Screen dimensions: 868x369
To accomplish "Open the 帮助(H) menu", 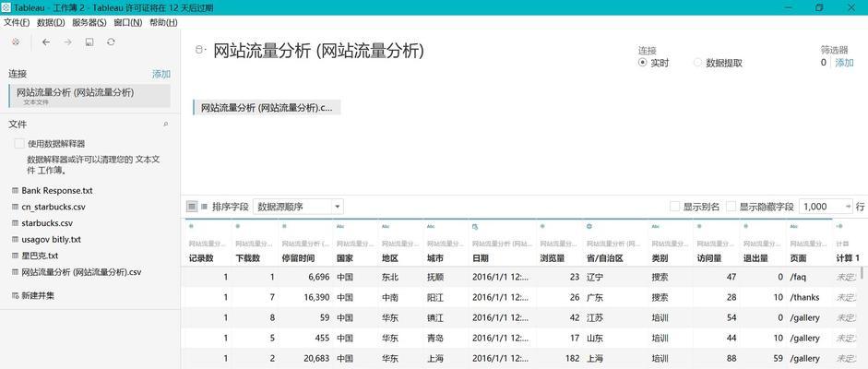I will pos(163,23).
